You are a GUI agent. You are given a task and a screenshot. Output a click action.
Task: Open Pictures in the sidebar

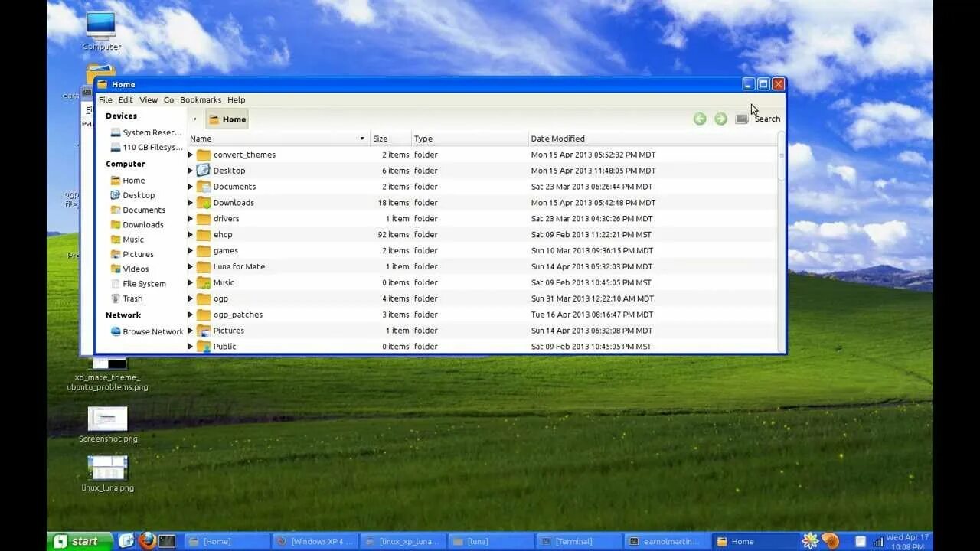132,254
